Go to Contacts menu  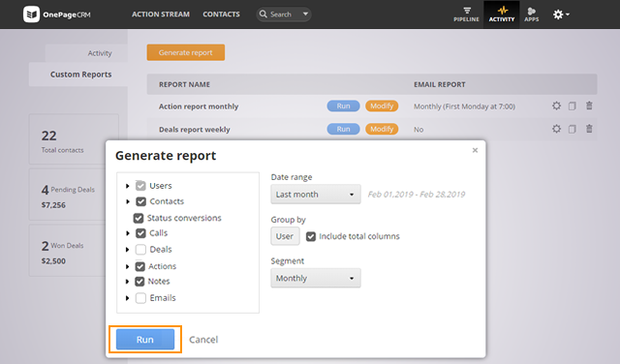click(221, 15)
